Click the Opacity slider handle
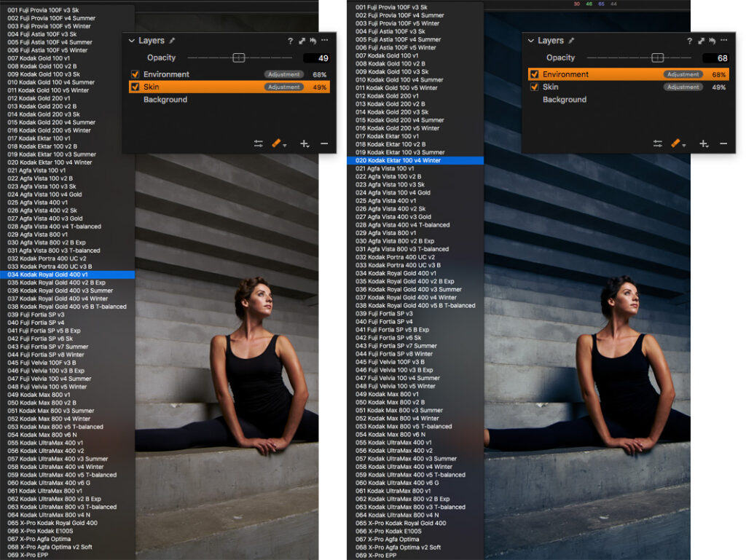This screenshot has height=560, width=746. tap(239, 58)
